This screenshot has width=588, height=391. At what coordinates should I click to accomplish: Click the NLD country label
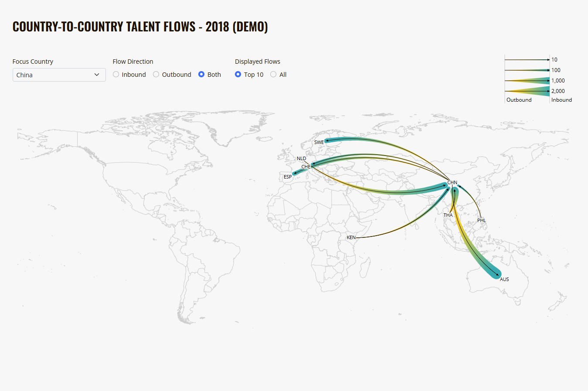(302, 158)
